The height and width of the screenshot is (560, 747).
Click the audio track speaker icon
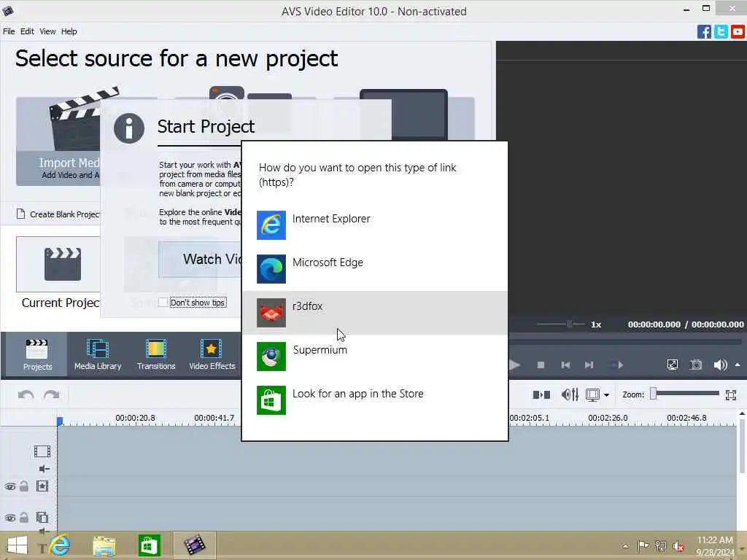click(44, 469)
